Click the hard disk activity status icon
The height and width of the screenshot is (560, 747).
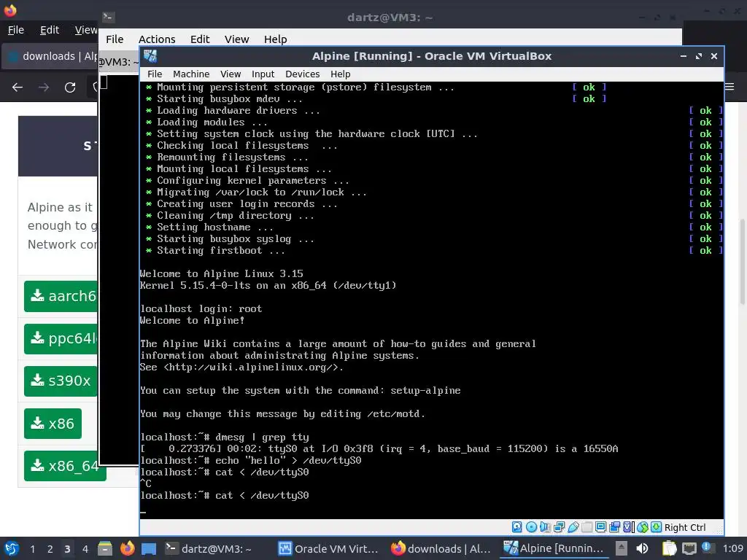(x=517, y=527)
